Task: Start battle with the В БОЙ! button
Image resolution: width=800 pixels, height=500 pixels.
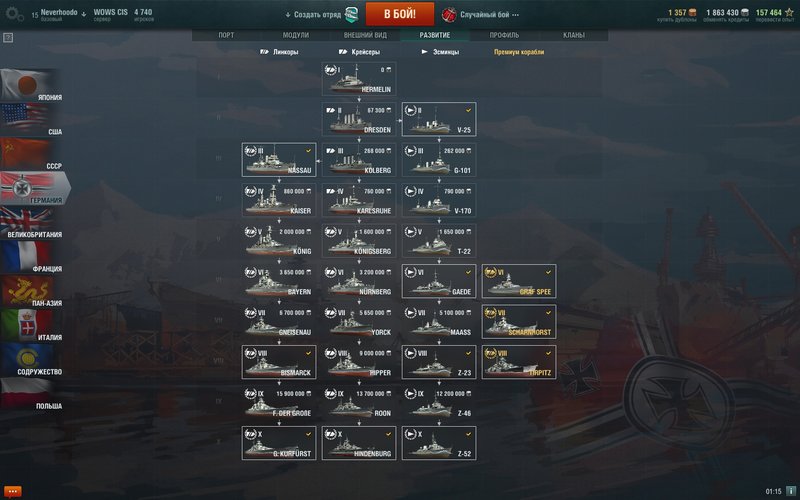Action: click(400, 14)
